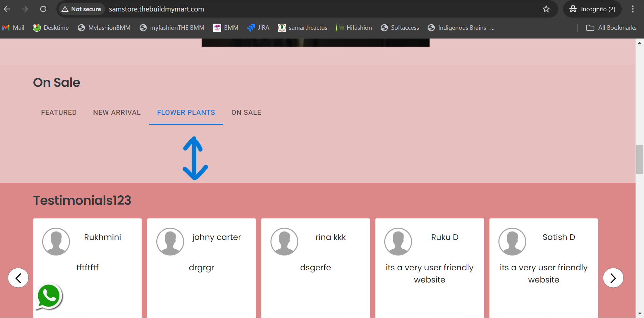Switch to the FEATURED tab
Image resolution: width=644 pixels, height=318 pixels.
click(59, 113)
